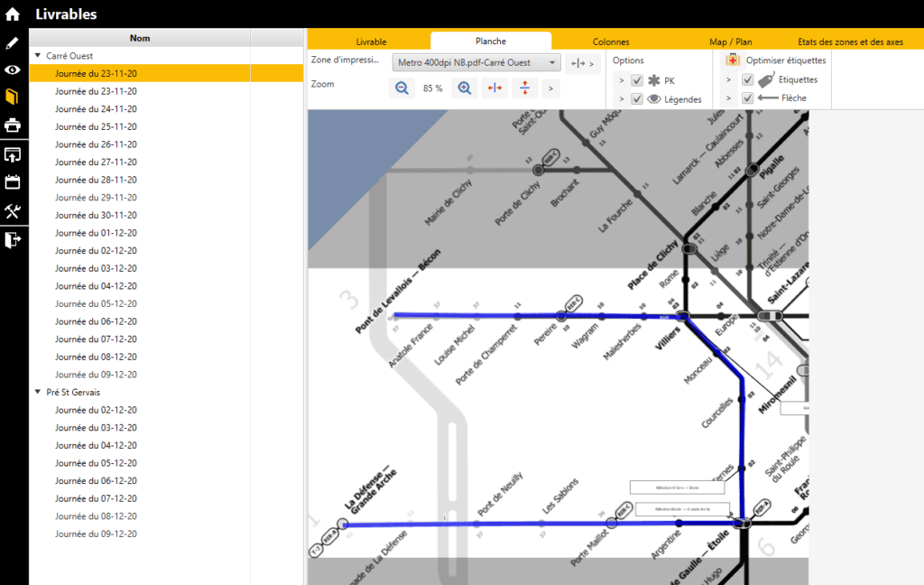Click the PK asterisk icon

coord(654,80)
